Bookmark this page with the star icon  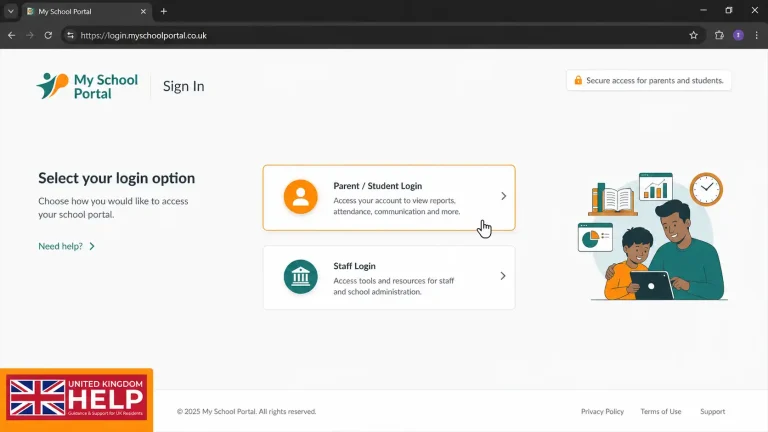[x=694, y=35]
